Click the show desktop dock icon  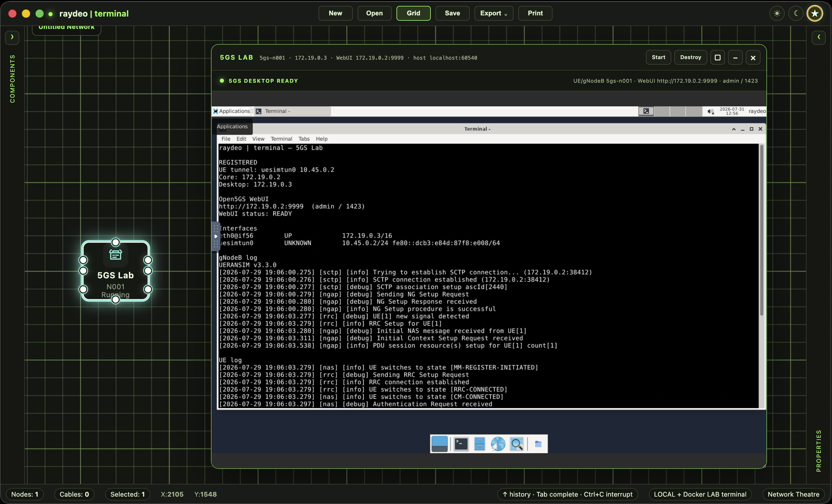click(439, 443)
